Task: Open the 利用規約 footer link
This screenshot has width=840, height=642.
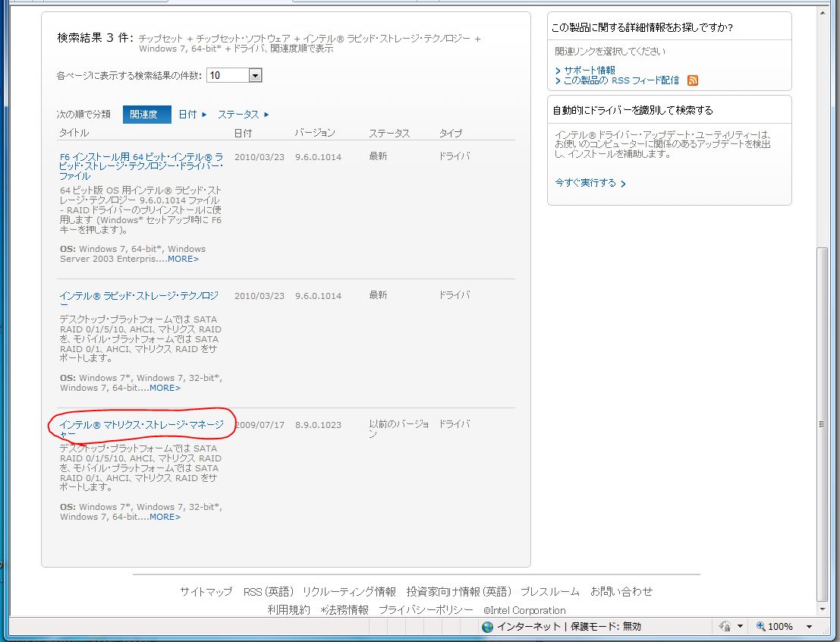Action: [289, 610]
